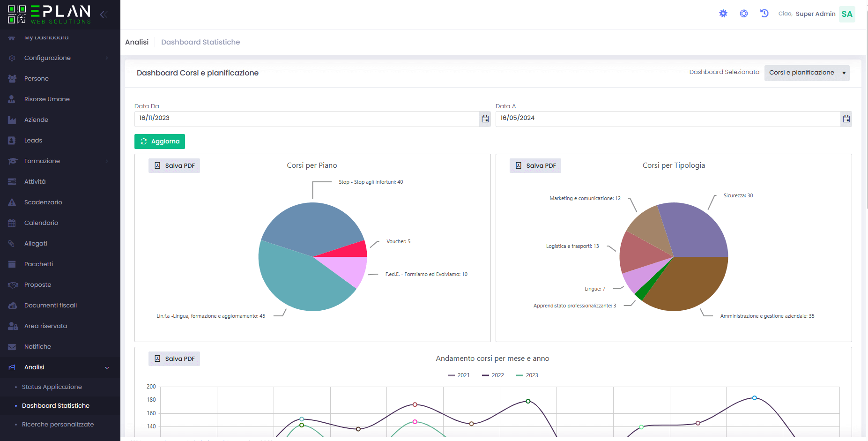This screenshot has width=868, height=441.
Task: Click Analisi breadcrumb link
Action: (x=137, y=42)
